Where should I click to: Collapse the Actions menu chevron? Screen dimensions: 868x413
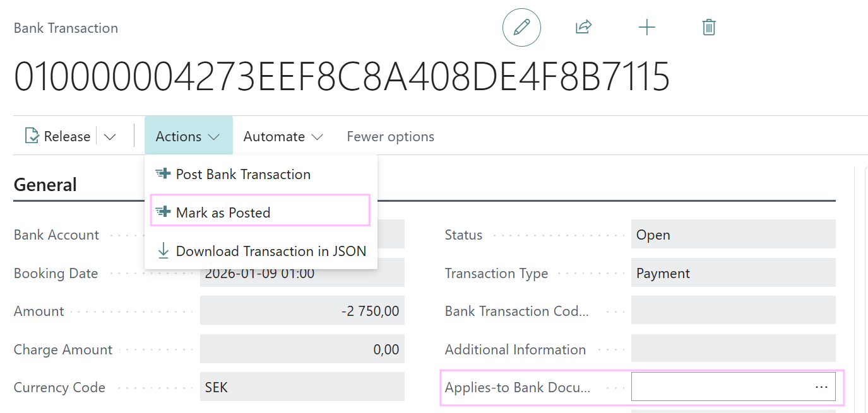coord(214,137)
